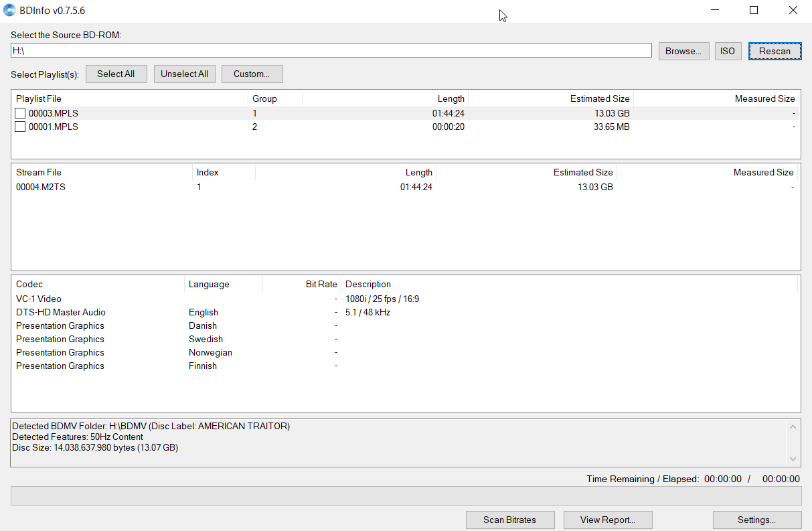Viewport: 812px width, 531px height.
Task: Select the Finnish language entry
Action: (x=203, y=366)
